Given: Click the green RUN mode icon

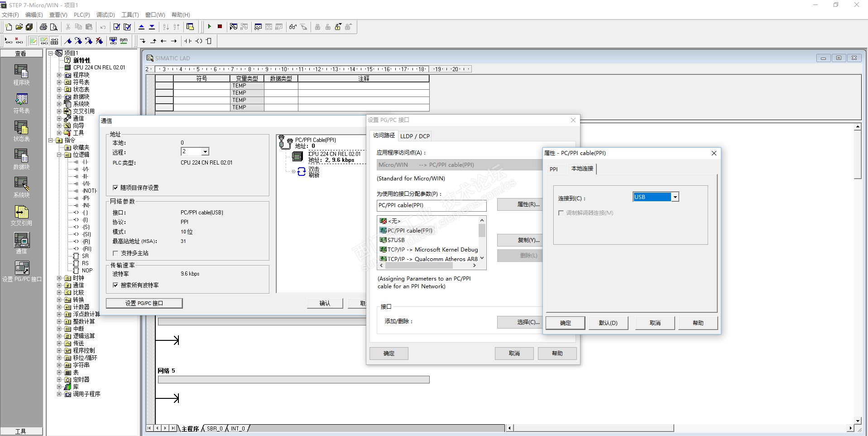Looking at the screenshot, I should click(x=209, y=27).
